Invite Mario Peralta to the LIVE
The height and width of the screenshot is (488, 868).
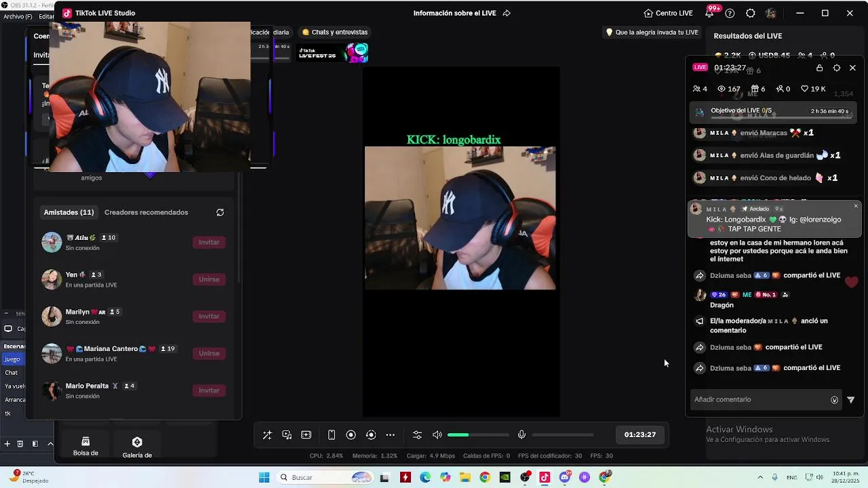209,390
